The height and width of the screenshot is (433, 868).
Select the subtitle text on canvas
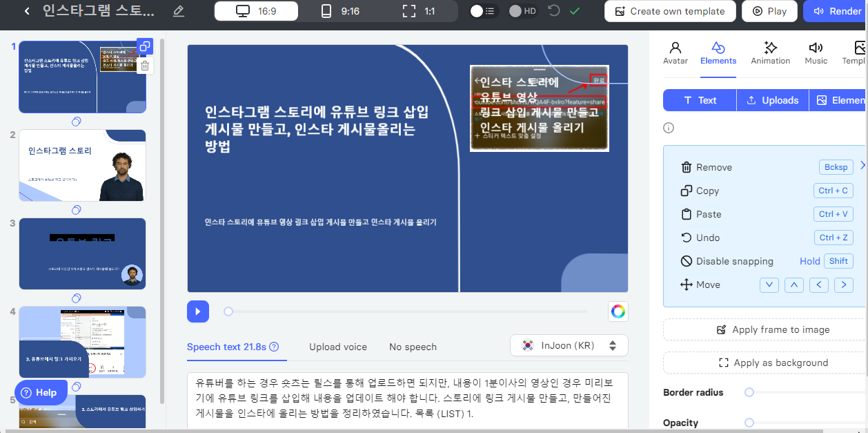[x=321, y=222]
